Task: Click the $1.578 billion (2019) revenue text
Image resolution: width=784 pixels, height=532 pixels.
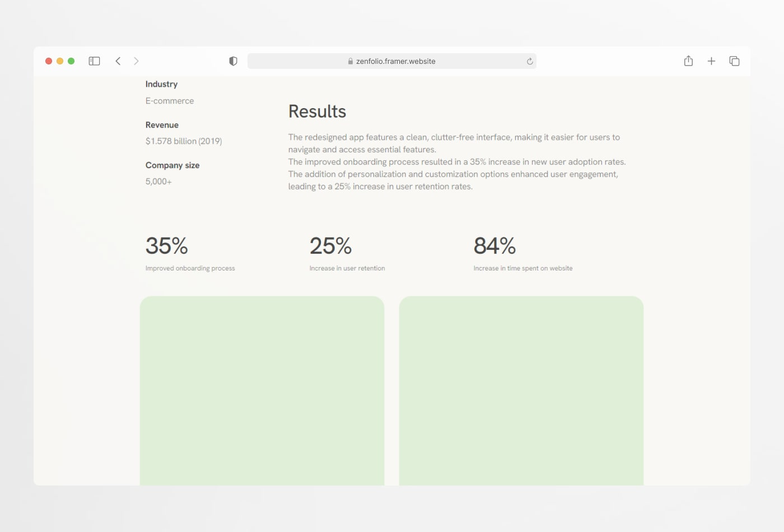Action: [x=184, y=141]
